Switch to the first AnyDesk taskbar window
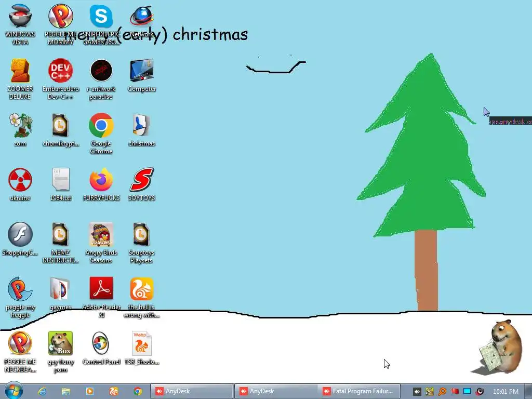Viewport: 532px width, 399px height. click(x=192, y=391)
